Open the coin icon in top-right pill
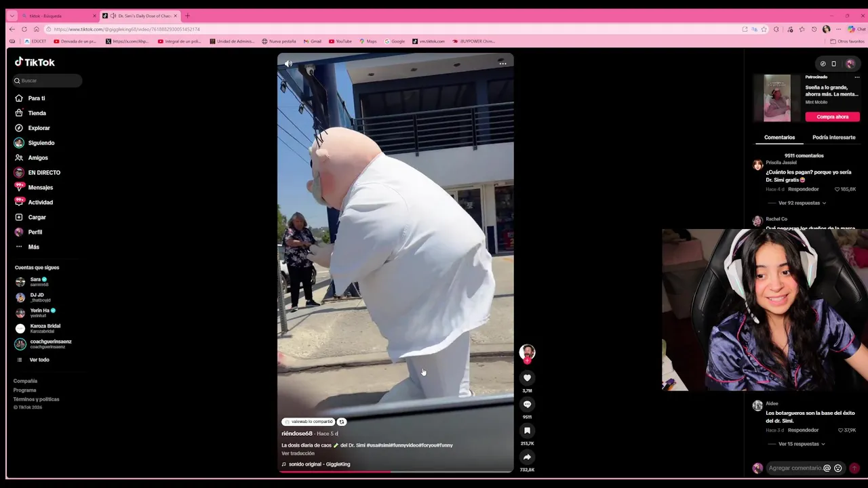The height and width of the screenshot is (488, 868). click(x=823, y=64)
